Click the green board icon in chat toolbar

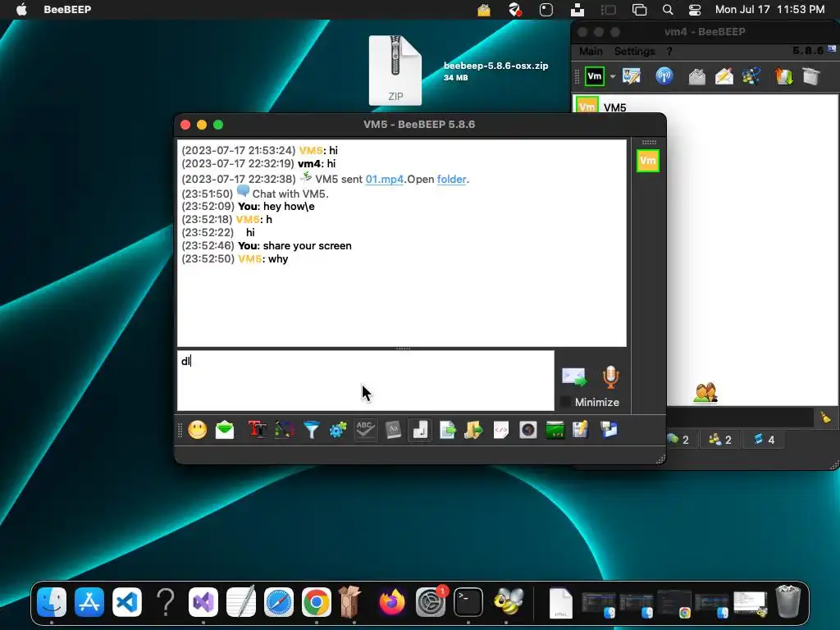(555, 430)
